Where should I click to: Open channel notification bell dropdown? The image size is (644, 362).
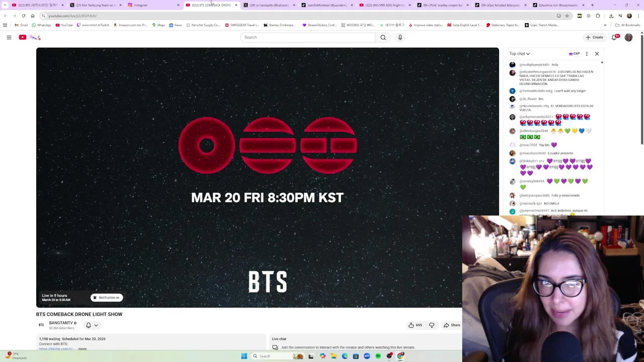[x=92, y=325]
